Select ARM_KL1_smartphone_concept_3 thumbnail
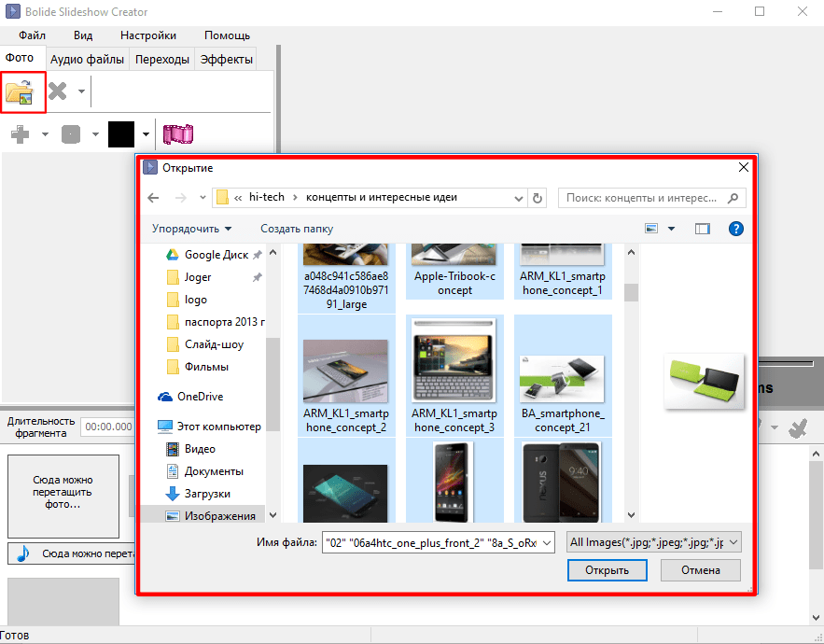Viewport: 824px width, 644px height. click(454, 375)
